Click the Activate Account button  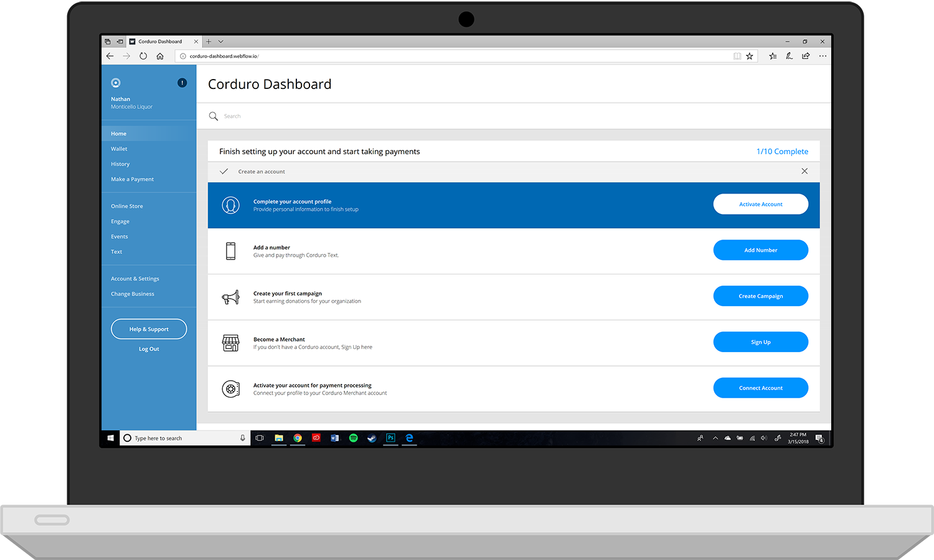coord(760,204)
